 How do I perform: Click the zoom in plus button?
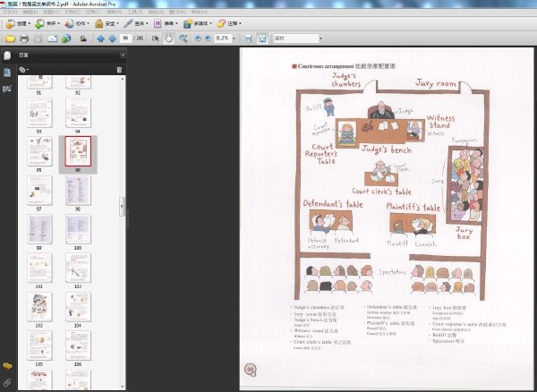[x=208, y=38]
